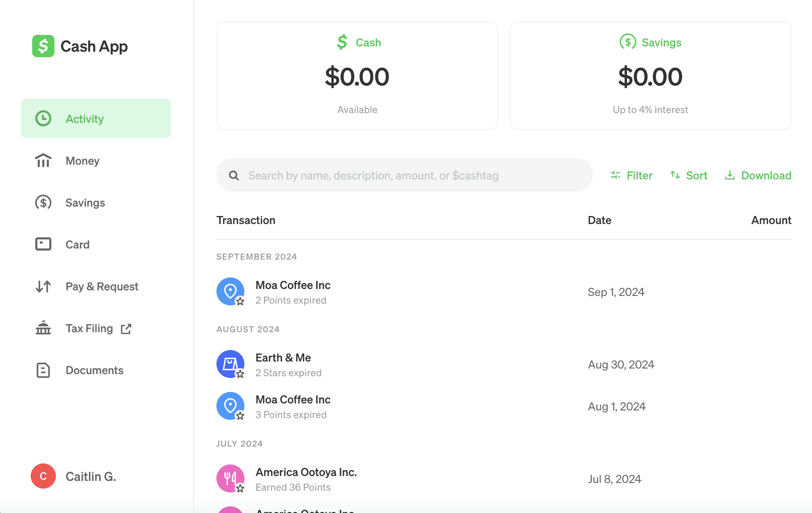Viewport: 812px width, 513px height.
Task: Open the Savings balance card
Action: click(x=650, y=76)
